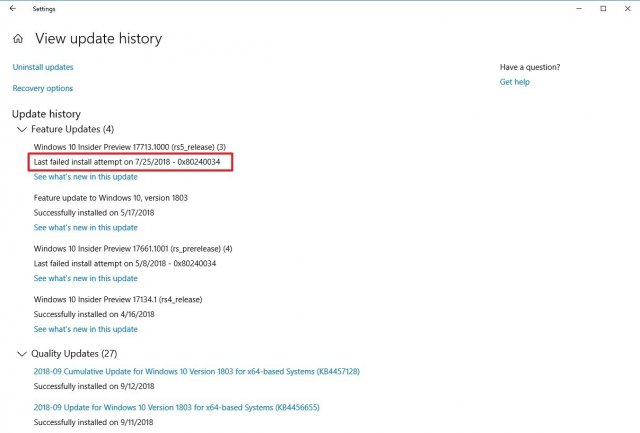Image resolution: width=640 pixels, height=433 pixels.
Task: See what's new for Insider Preview 17713.1000
Action: (x=85, y=177)
